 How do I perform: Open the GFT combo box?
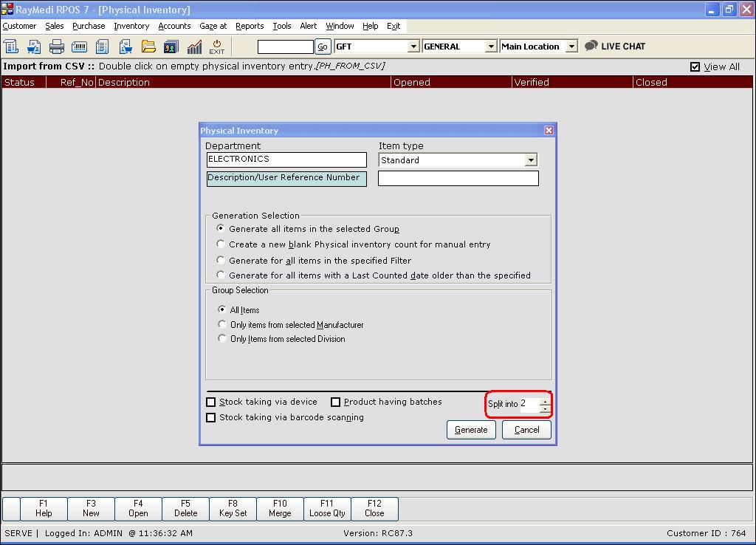coord(413,47)
